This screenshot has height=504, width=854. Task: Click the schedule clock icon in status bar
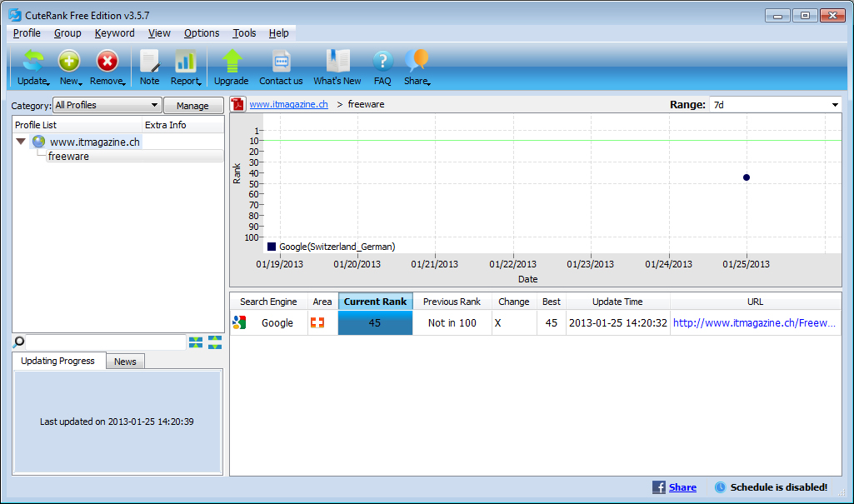720,487
